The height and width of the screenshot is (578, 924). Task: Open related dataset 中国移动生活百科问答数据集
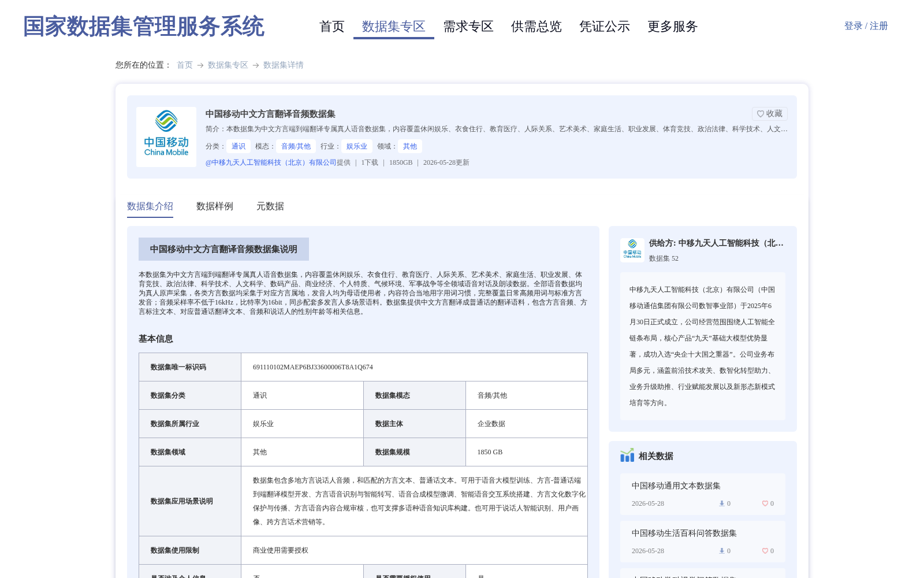[x=684, y=533]
